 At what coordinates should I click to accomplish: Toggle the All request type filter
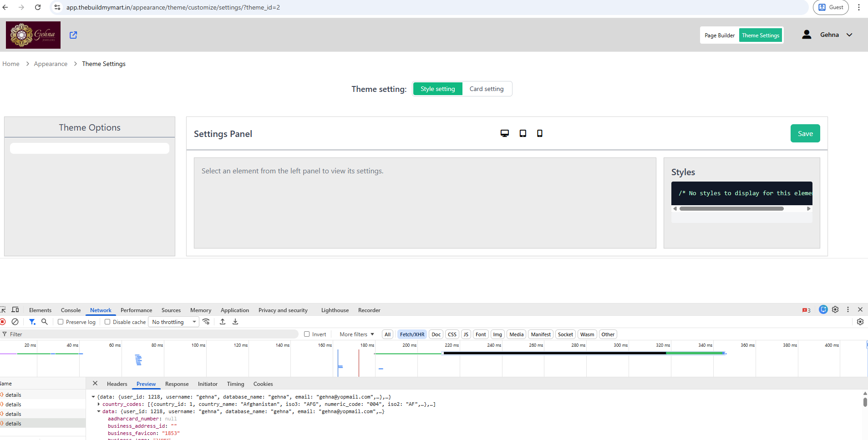387,334
